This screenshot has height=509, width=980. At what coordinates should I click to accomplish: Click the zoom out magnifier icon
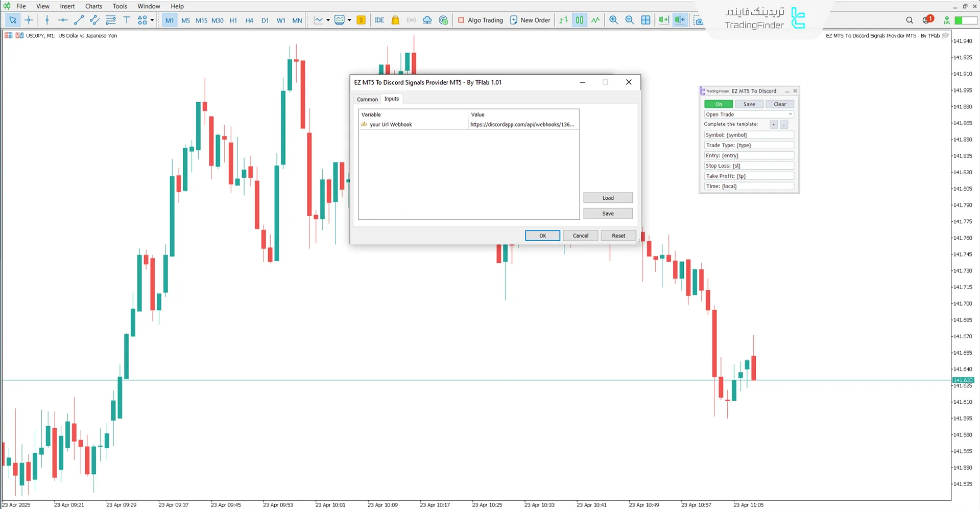click(x=630, y=20)
